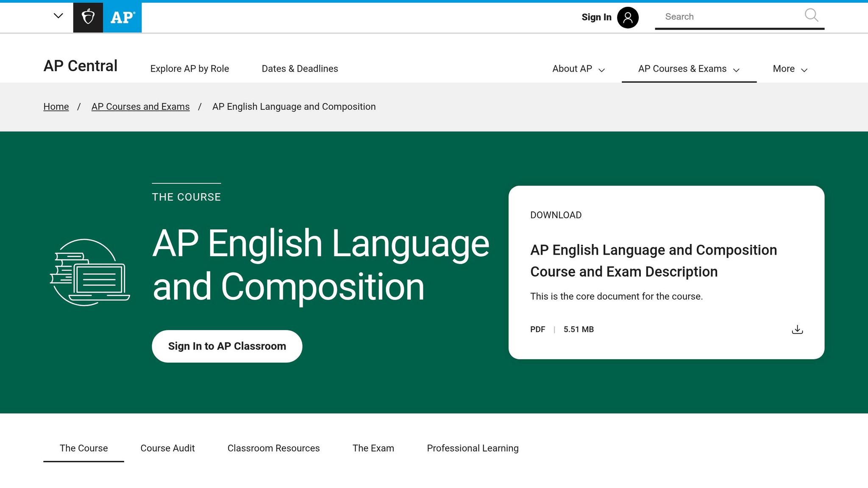Click the user profile avatar icon
The width and height of the screenshot is (868, 488).
tap(628, 17)
